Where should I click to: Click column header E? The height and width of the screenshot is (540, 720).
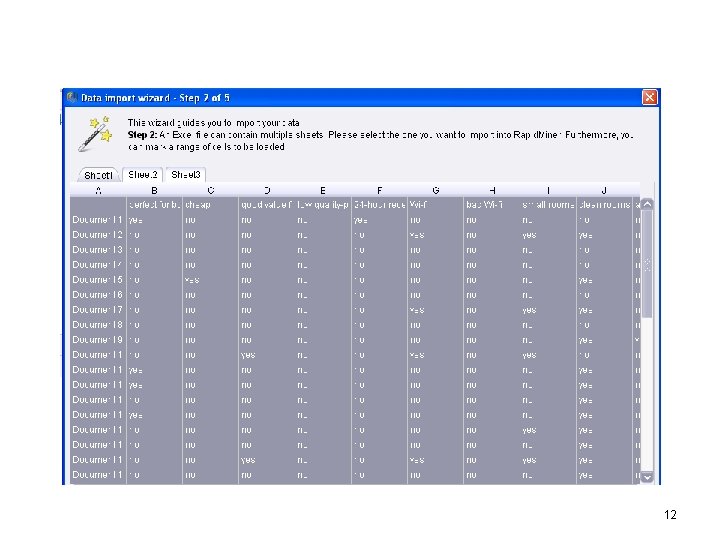pyautogui.click(x=323, y=190)
